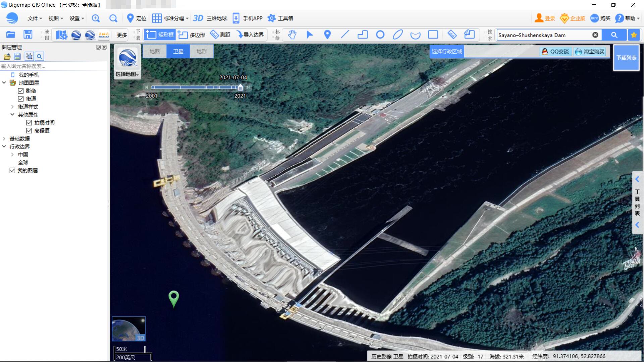Toggle the 我的图层 checkbox
The height and width of the screenshot is (362, 644).
pos(12,171)
